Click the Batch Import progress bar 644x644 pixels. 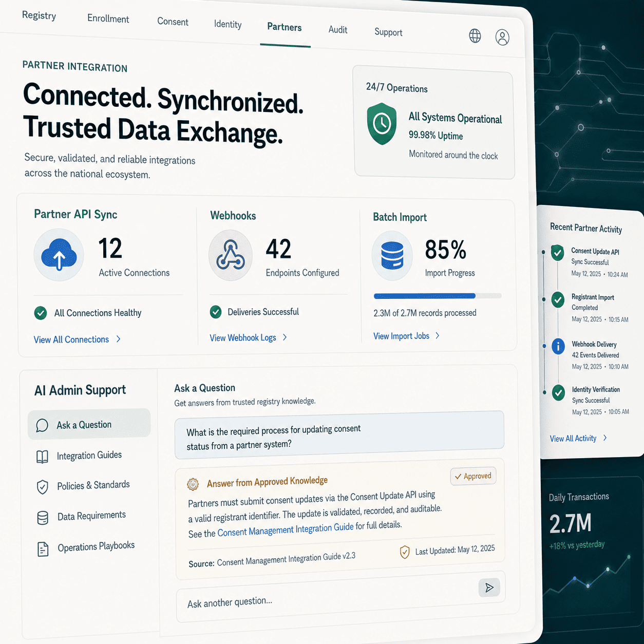tap(438, 296)
